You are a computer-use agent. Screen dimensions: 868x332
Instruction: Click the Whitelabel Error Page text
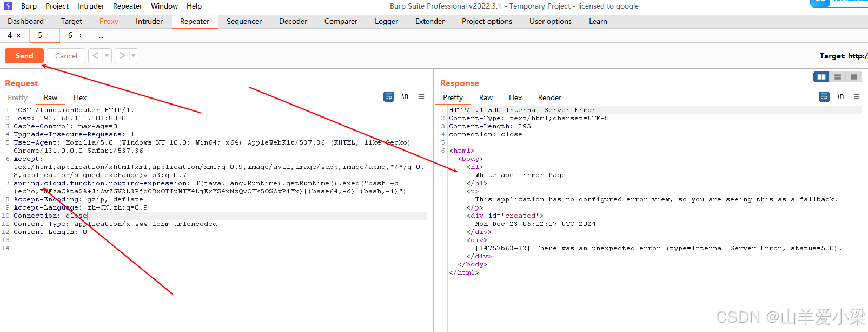(x=520, y=175)
